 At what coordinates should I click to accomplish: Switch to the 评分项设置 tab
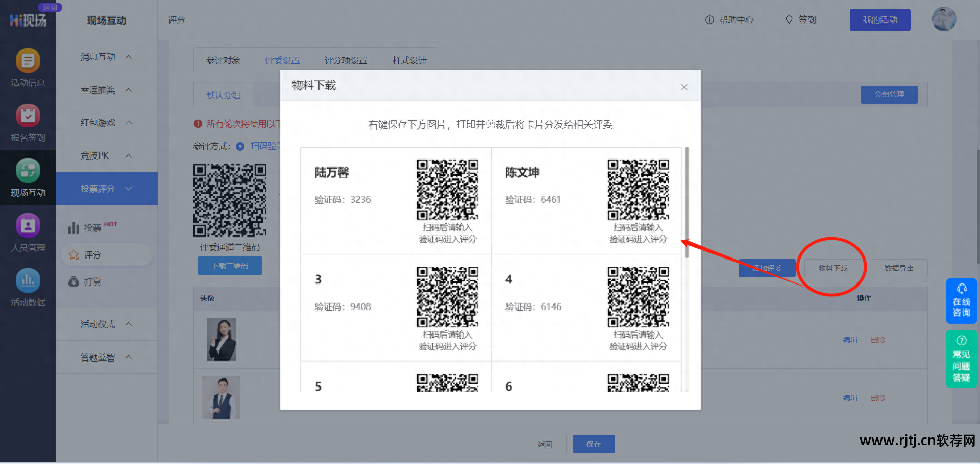pyautogui.click(x=346, y=60)
